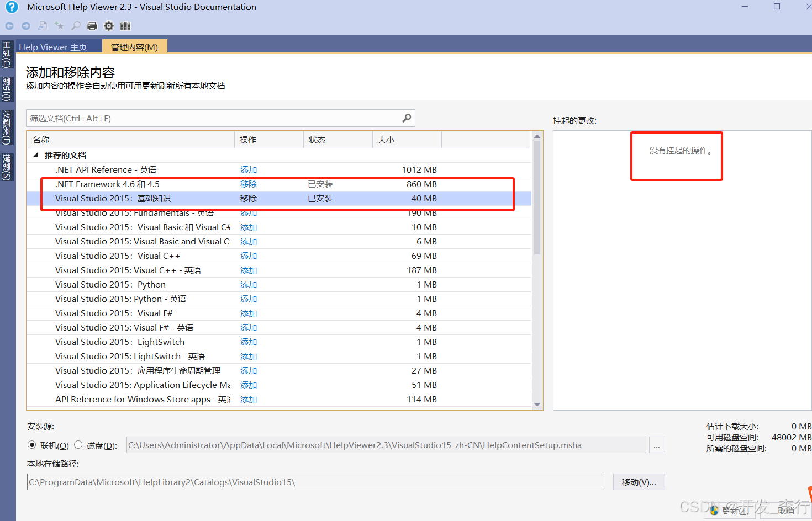Switch to the Help Viewer 主页 tab

53,47
